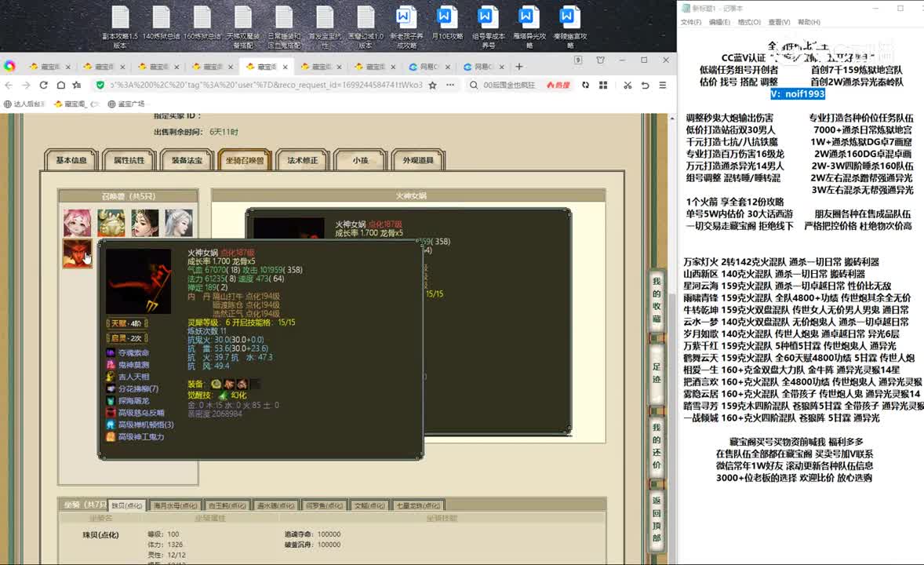Click the 足迹 side button
This screenshot has width=924, height=565.
657,373
